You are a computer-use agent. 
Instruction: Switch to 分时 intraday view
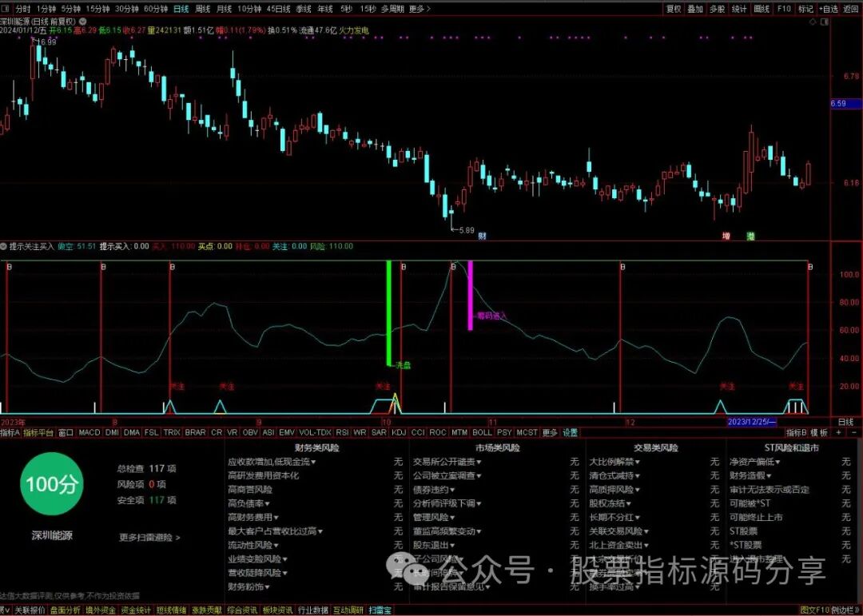(x=23, y=9)
